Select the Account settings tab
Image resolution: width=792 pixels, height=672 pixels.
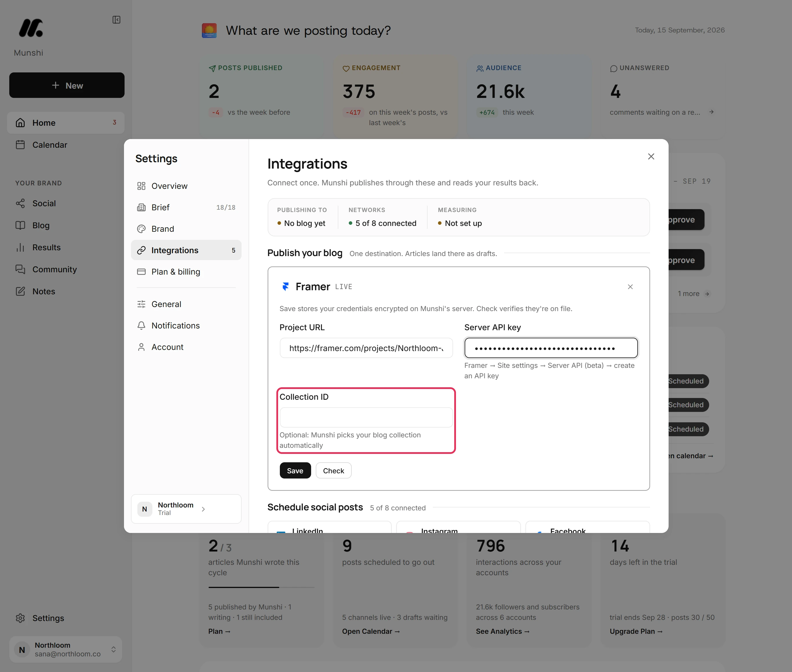coord(186,347)
